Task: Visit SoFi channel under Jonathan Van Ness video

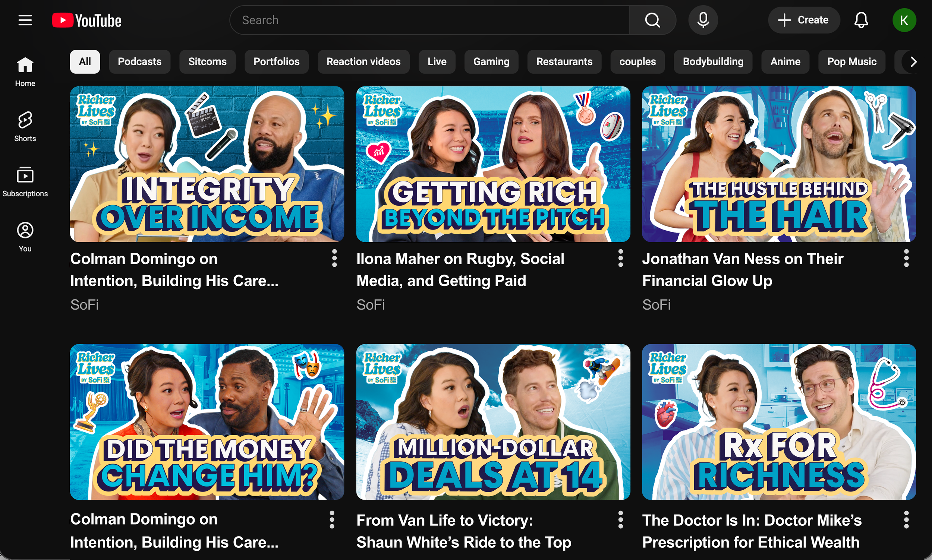Action: pyautogui.click(x=657, y=304)
